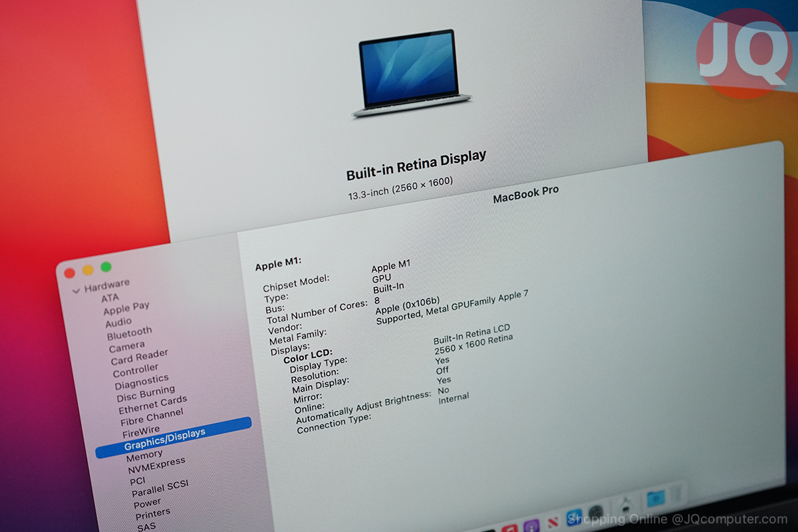Screen dimensions: 798x532
Task: Open the News app in the Dock
Action: (553, 522)
